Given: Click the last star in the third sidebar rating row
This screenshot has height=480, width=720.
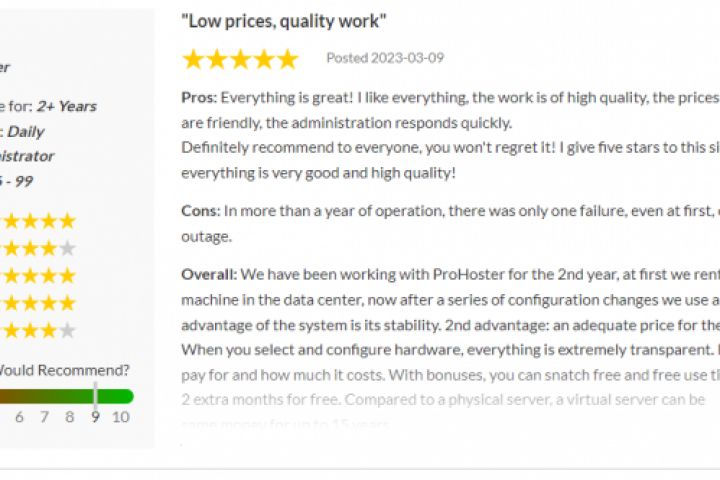Looking at the screenshot, I should tap(67, 275).
